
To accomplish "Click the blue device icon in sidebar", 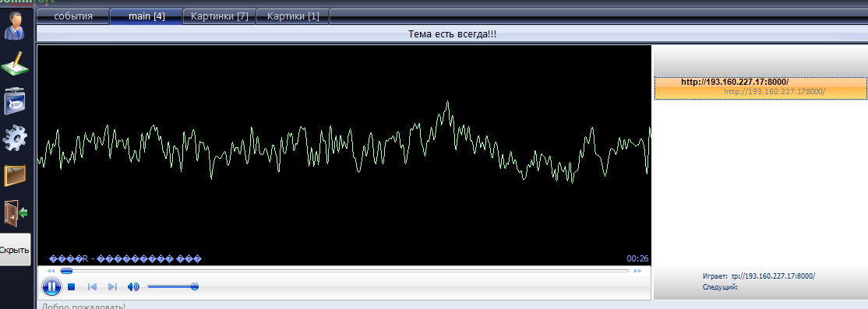I will [x=15, y=101].
